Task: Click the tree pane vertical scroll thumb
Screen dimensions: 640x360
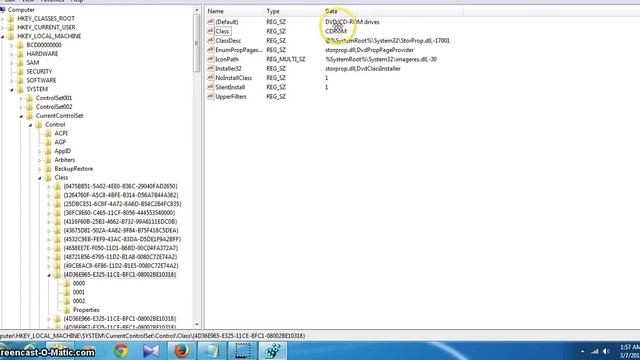Action: (x=197, y=43)
